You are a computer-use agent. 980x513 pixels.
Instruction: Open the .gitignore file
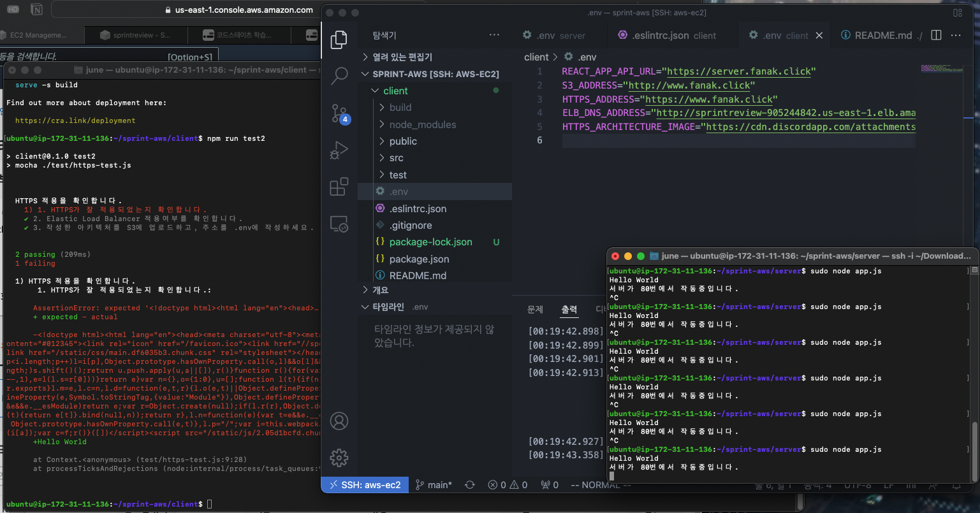pyautogui.click(x=435, y=226)
